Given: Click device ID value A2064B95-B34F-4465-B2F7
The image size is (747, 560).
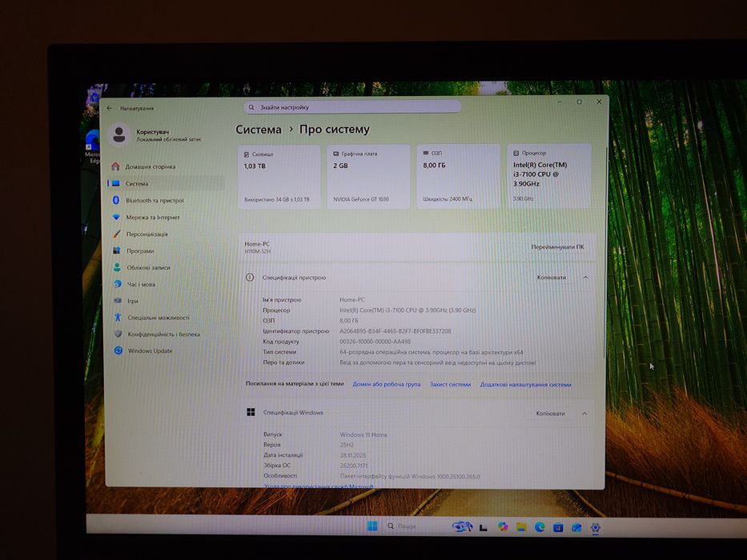Looking at the screenshot, I should click(395, 331).
